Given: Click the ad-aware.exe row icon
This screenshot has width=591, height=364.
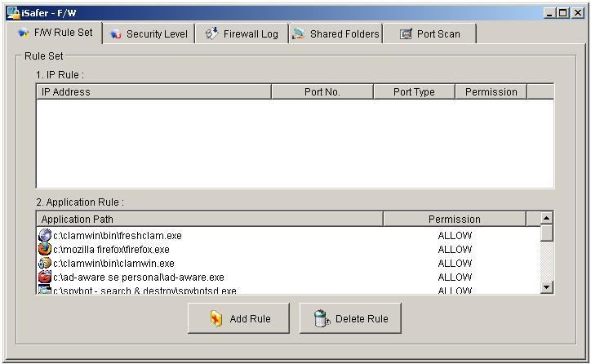Looking at the screenshot, I should point(45,277).
